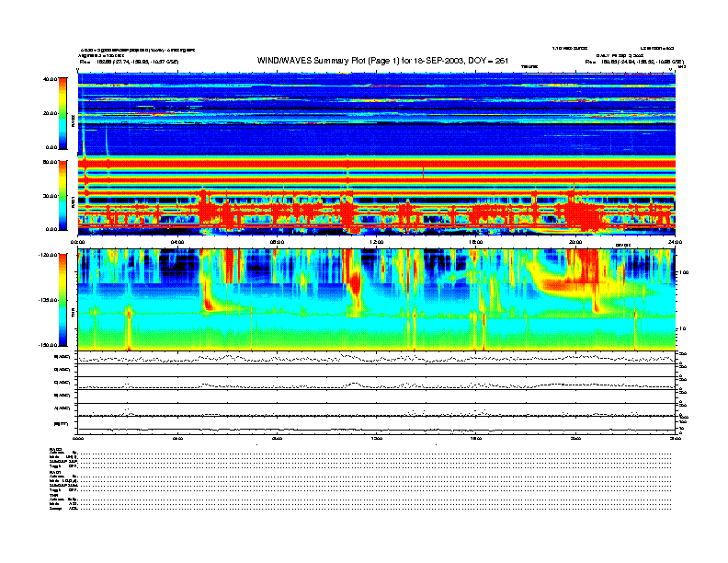This screenshot has width=728, height=563.
Task: Click 20:00 label on the bottom time axis
Action: tap(575, 438)
